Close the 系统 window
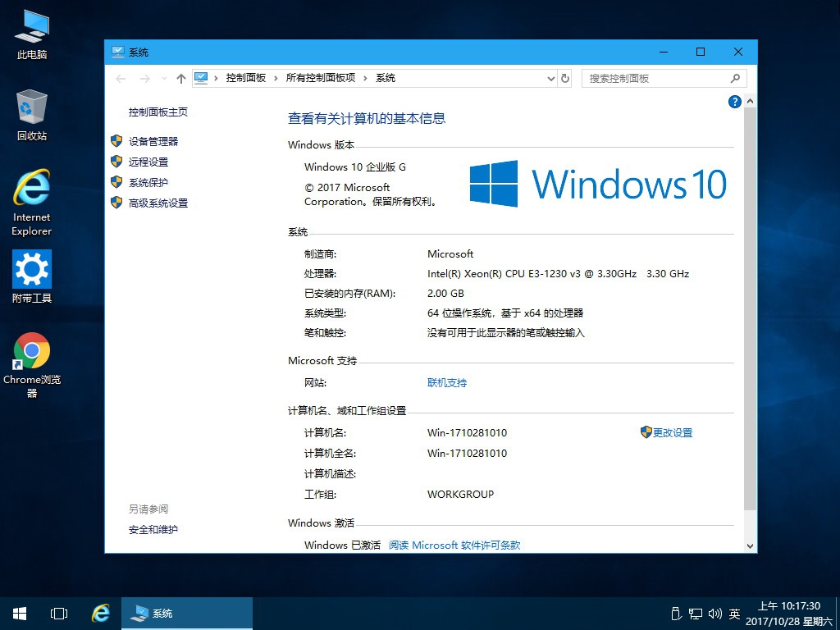The image size is (840, 630). click(738, 52)
